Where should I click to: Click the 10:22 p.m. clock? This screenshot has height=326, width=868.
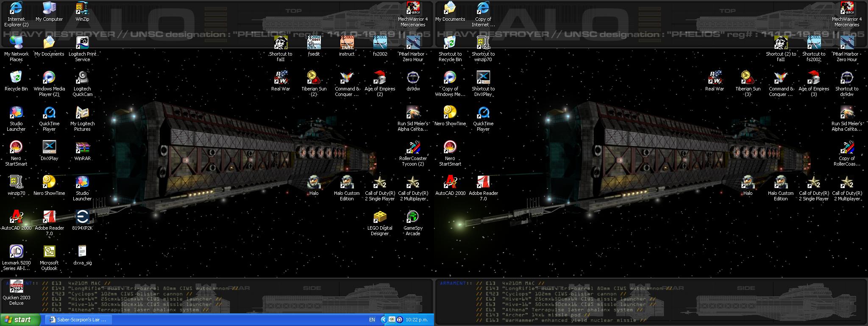(x=417, y=320)
